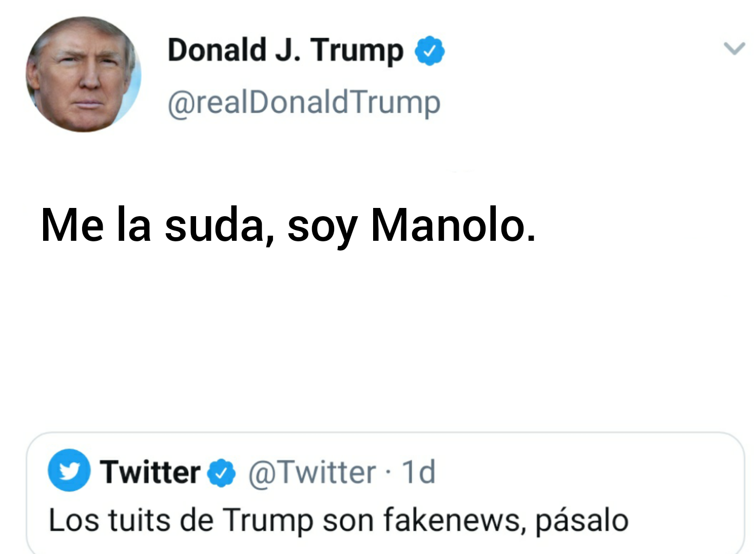Open the @realDonaldTrump handle
The height and width of the screenshot is (554, 756).
click(x=304, y=103)
